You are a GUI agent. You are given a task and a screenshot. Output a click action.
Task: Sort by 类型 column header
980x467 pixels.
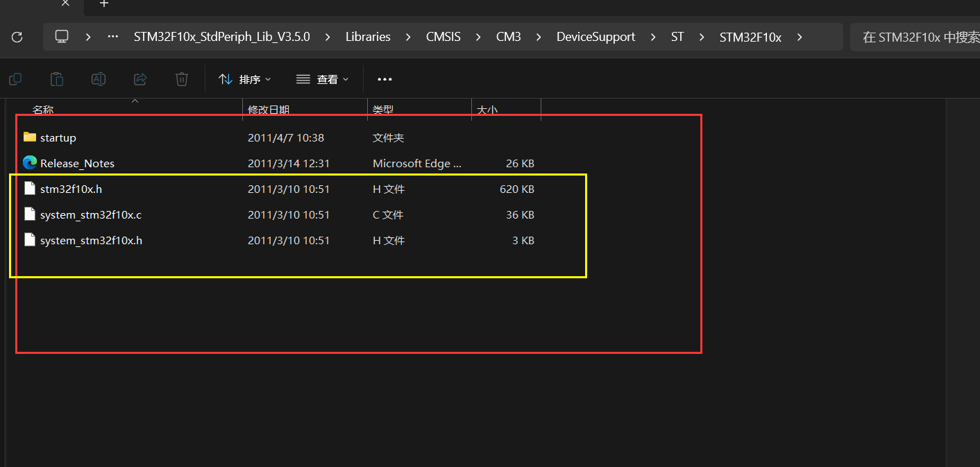pos(383,110)
